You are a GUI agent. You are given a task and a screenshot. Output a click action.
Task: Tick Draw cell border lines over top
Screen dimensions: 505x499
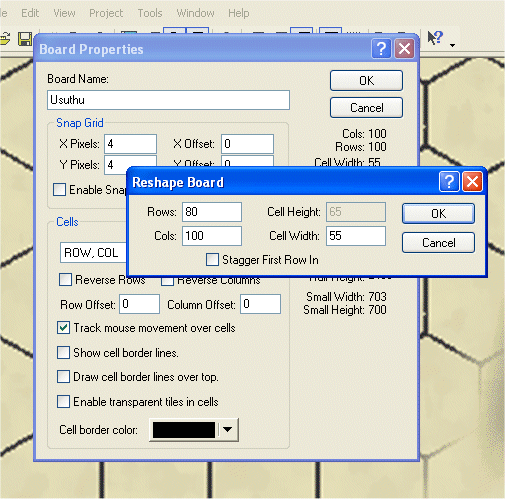pos(63,377)
